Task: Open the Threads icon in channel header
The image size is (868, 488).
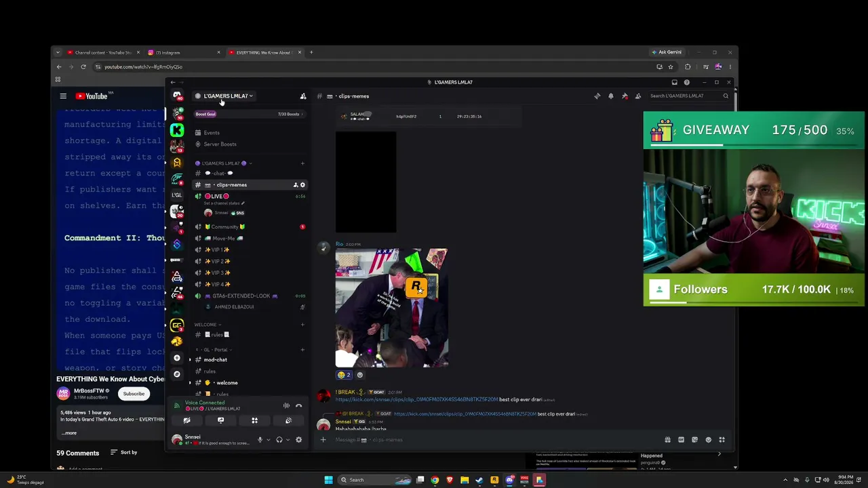Action: (x=597, y=96)
